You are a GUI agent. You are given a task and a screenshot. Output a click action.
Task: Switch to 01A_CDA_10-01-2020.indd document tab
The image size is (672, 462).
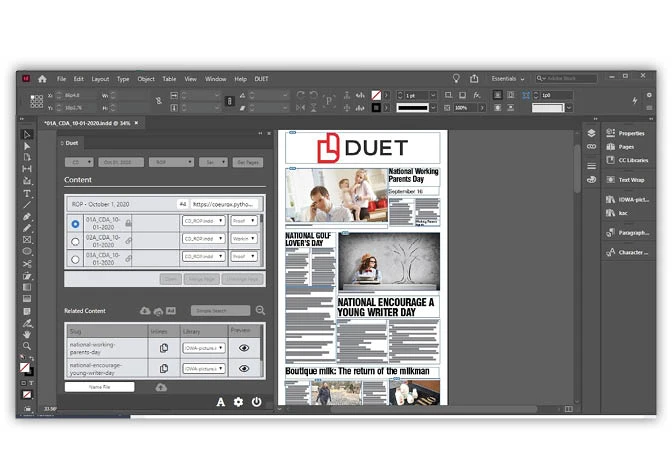tap(87, 123)
